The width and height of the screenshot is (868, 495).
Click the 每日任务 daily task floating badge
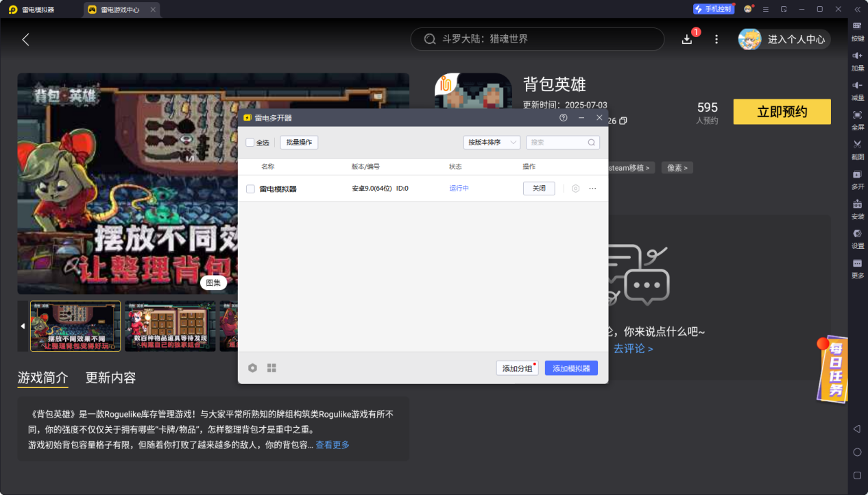click(x=832, y=369)
